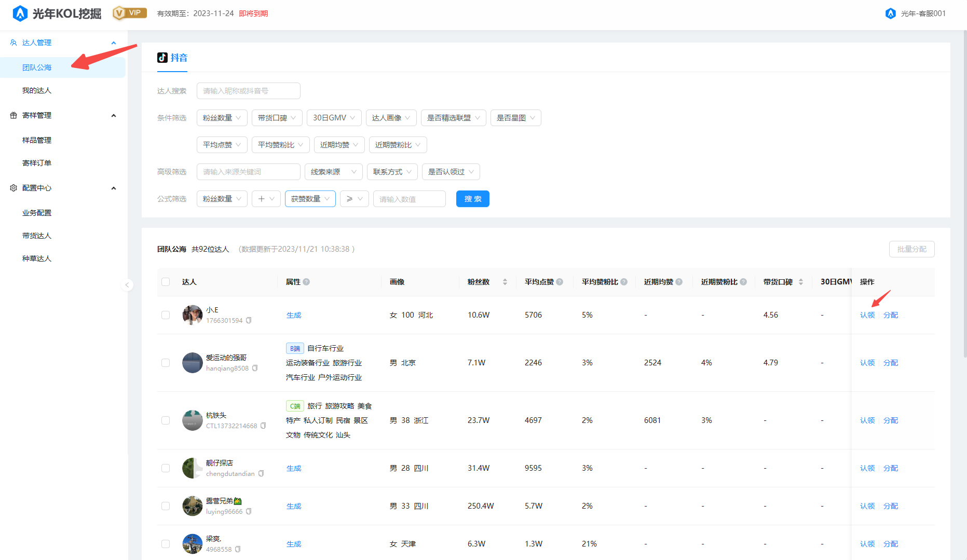The image size is (967, 560).
Task: Open 我的达人 in the sidebar
Action: tap(37, 90)
